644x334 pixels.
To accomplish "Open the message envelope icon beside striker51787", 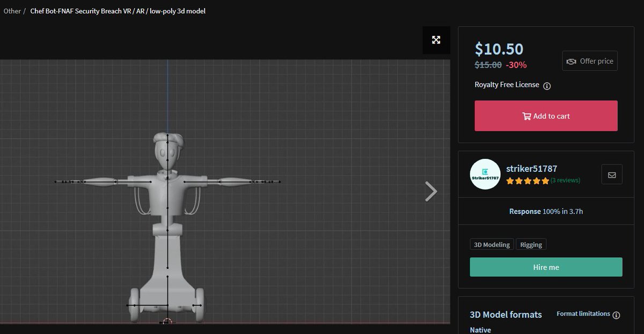I will 612,175.
